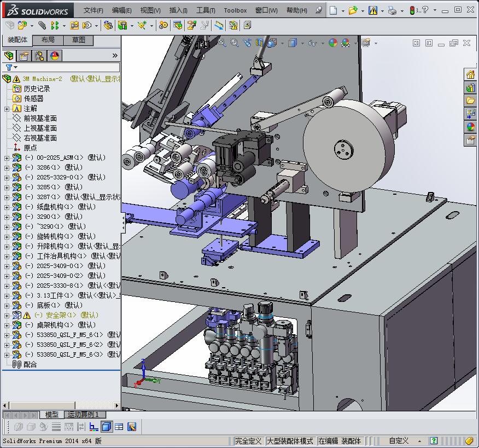Toggle right split-panel button in viewport corner
The image size is (479, 448).
point(429,43)
